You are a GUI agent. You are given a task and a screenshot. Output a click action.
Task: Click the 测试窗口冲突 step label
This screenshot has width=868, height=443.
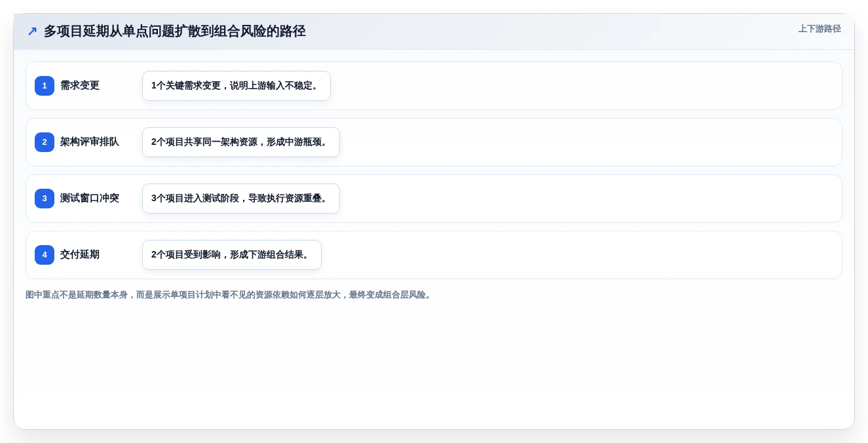(x=90, y=199)
